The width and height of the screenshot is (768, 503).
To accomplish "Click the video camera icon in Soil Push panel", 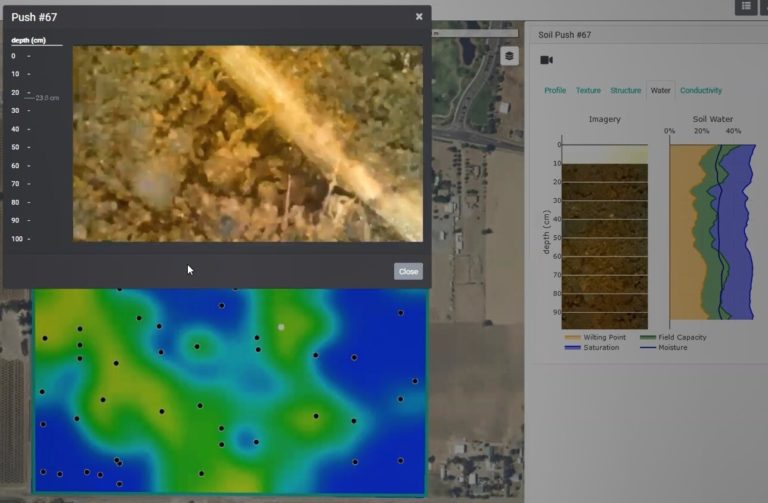I will coord(547,60).
